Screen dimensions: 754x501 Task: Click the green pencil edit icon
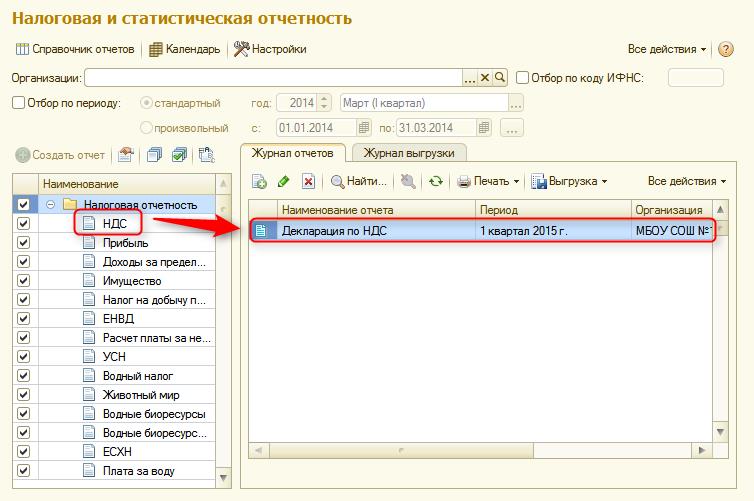click(284, 181)
